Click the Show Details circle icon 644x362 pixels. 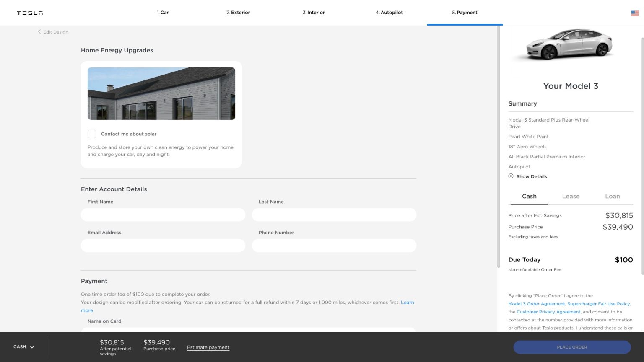click(x=511, y=176)
